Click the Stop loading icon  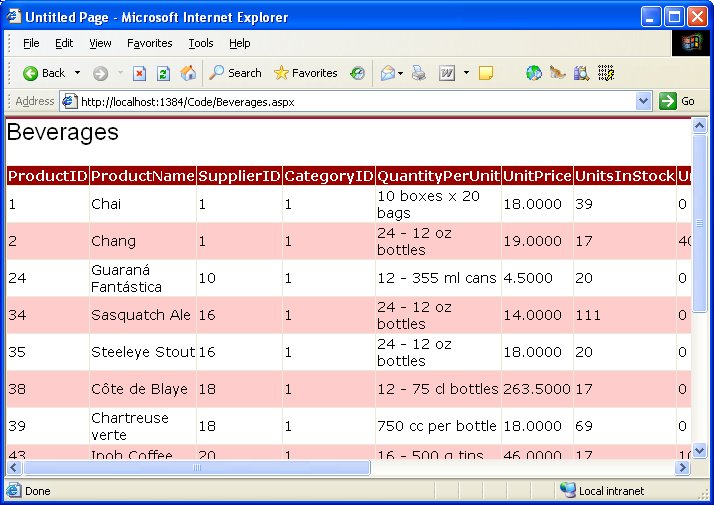click(139, 73)
